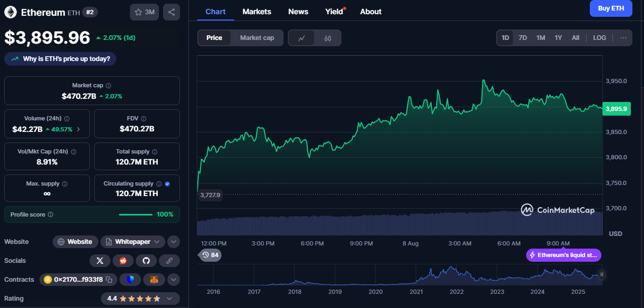The height and width of the screenshot is (308, 644).
Task: Click the pause handle on the timeline navigator
Action: coord(602,274)
